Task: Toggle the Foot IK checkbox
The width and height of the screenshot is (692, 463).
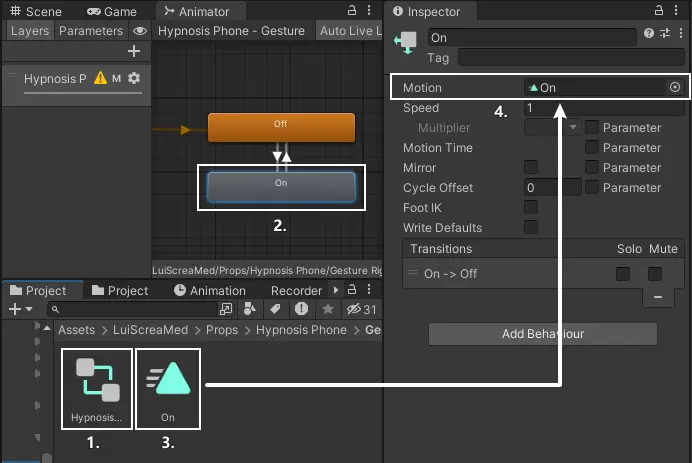Action: click(x=531, y=207)
